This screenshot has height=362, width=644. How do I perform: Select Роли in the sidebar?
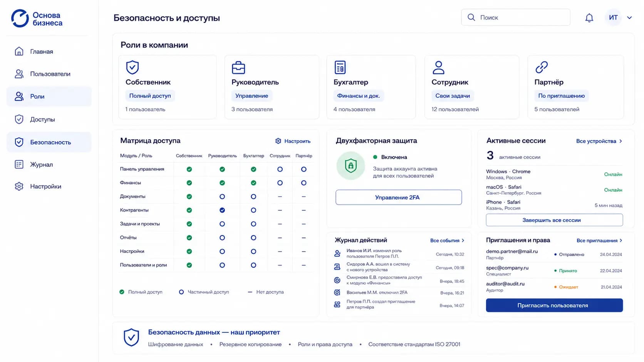(x=49, y=97)
